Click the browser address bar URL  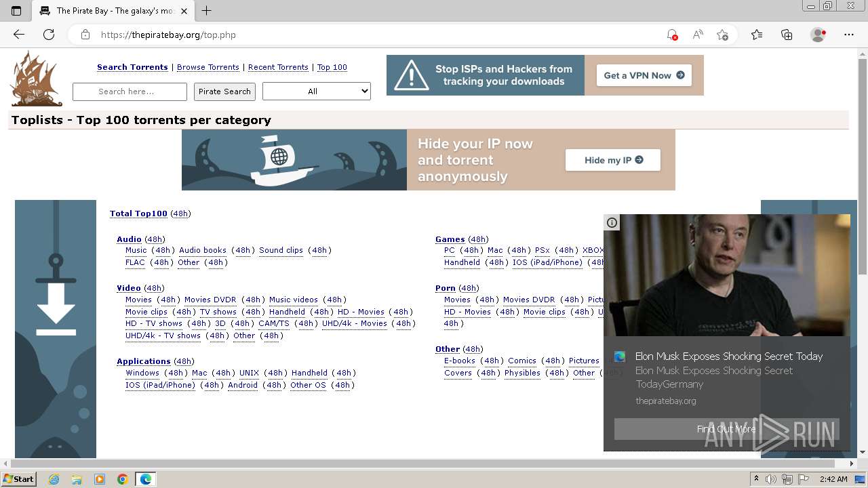tap(168, 35)
